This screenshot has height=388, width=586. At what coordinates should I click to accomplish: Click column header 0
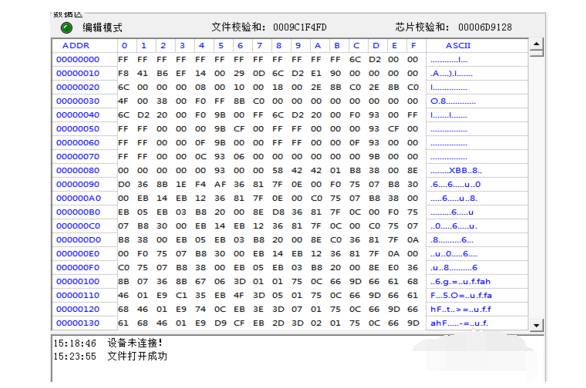point(124,46)
